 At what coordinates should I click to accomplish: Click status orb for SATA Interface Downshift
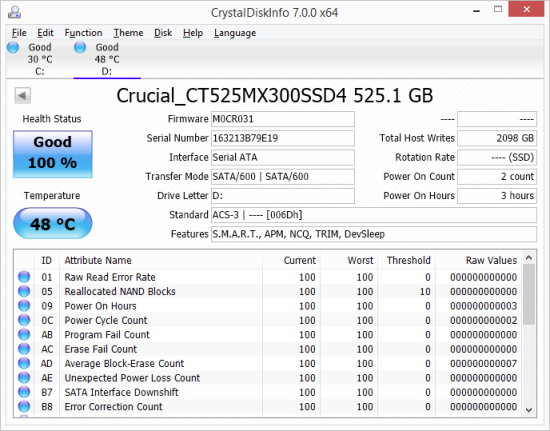tap(24, 392)
